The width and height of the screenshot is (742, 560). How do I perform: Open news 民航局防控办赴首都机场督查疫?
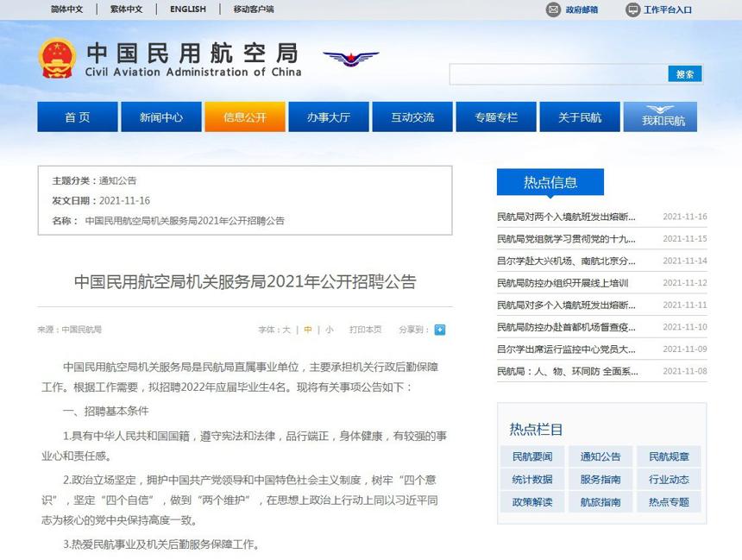tap(566, 327)
